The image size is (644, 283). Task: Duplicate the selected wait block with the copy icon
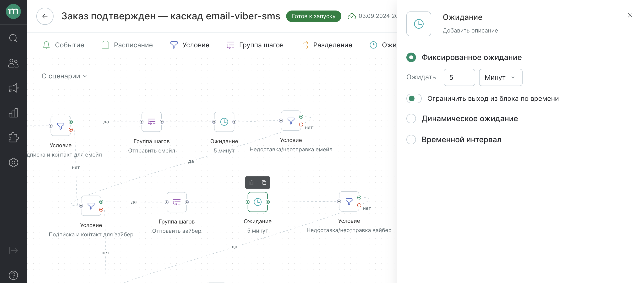[264, 183]
